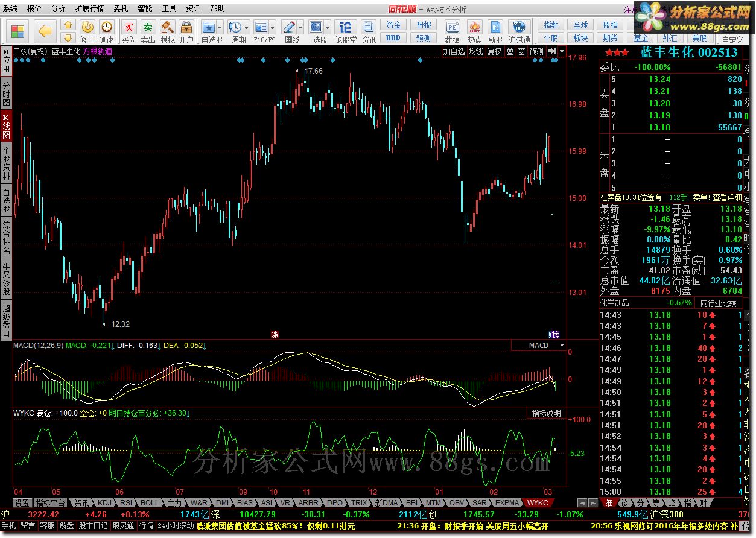The image size is (756, 538).
Task: Click the 查看详细 link
Action: tap(727, 197)
